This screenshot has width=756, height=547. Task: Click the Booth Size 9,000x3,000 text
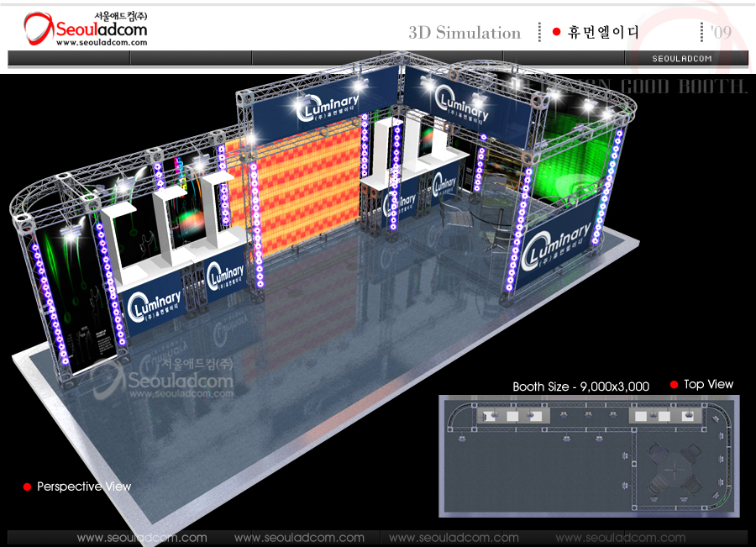pyautogui.click(x=580, y=387)
